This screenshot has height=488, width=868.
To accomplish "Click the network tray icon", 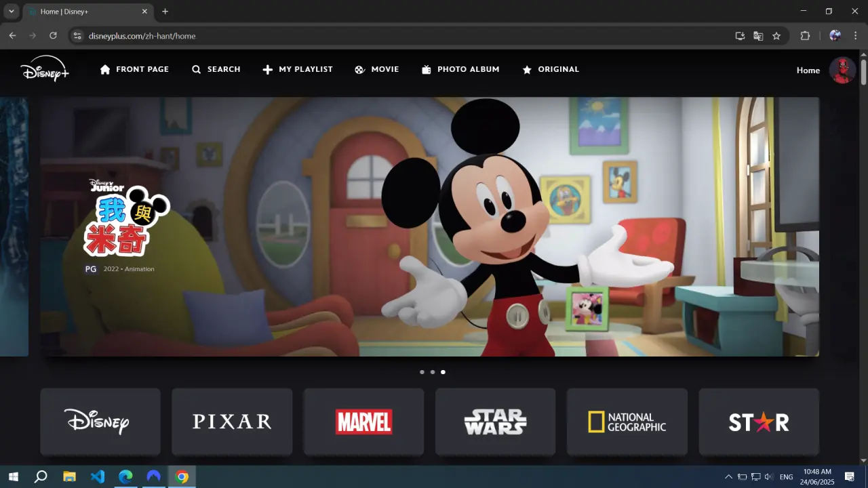I will coord(755,477).
